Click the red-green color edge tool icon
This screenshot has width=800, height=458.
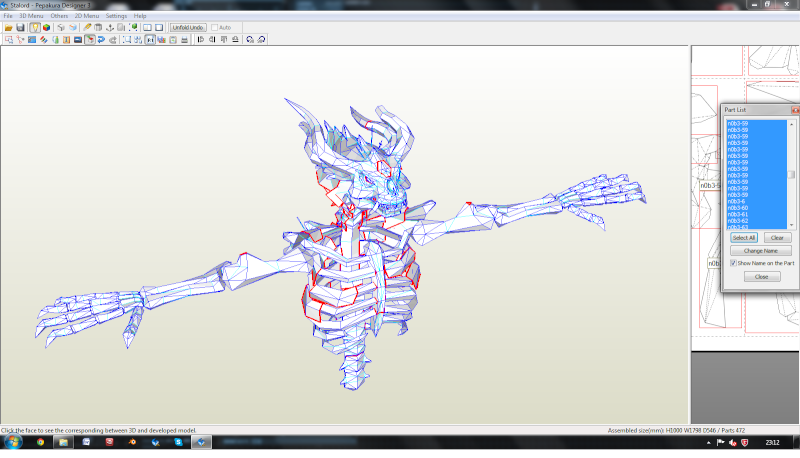click(44, 40)
